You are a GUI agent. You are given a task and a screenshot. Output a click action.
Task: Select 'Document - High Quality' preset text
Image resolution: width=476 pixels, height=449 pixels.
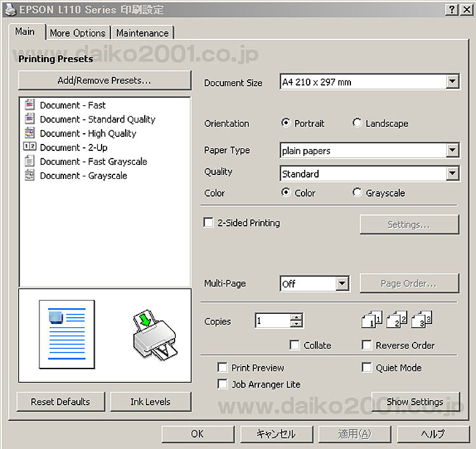click(88, 133)
